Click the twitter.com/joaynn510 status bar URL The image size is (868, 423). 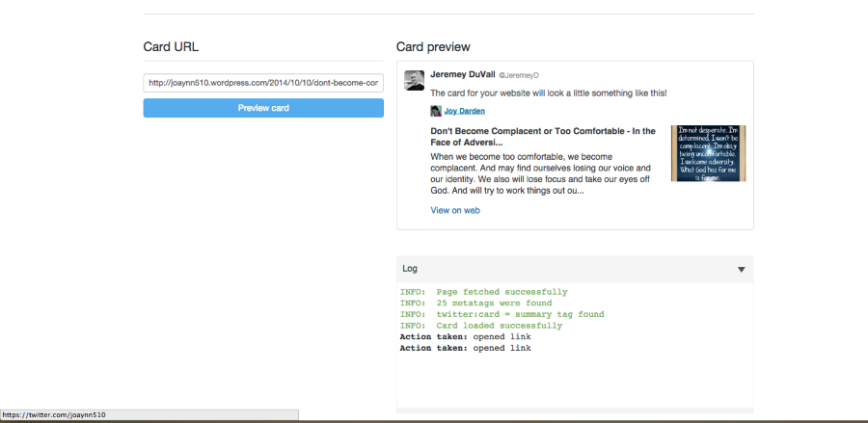(54, 414)
